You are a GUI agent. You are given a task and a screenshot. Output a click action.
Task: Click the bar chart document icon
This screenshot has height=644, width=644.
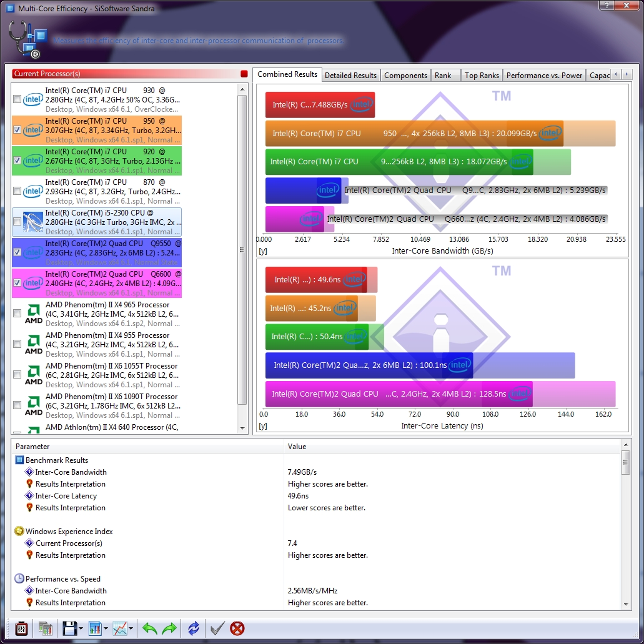(x=95, y=628)
